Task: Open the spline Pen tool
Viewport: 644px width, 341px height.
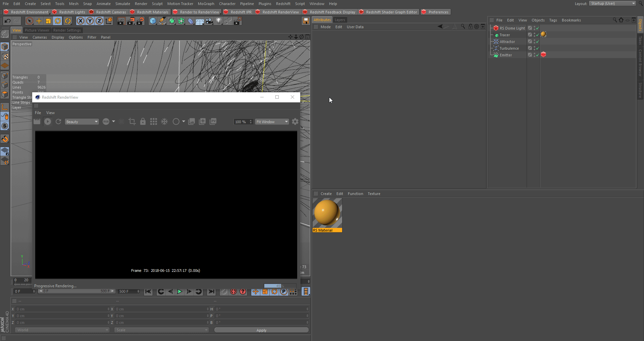Action: (162, 21)
